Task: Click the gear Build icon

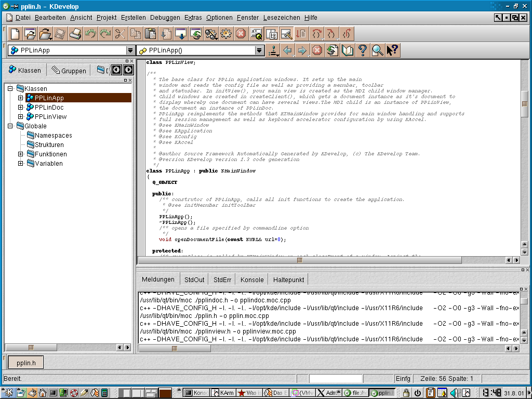Action: point(225,34)
